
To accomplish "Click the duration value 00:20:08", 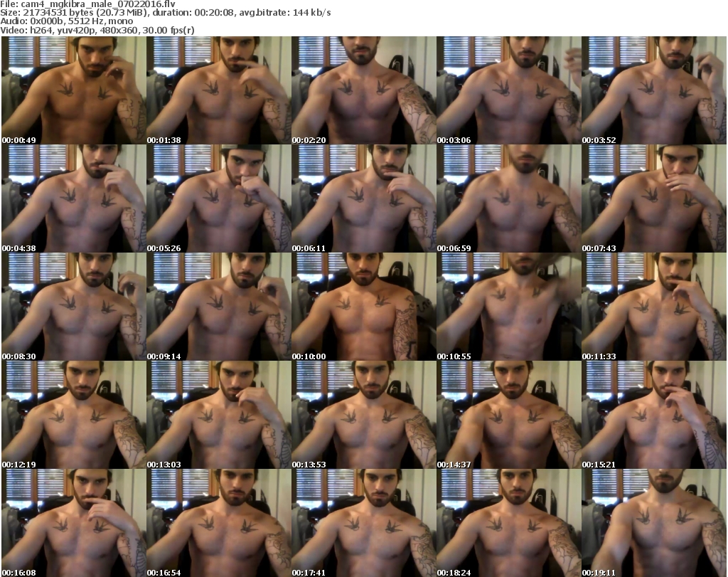I will coord(213,13).
